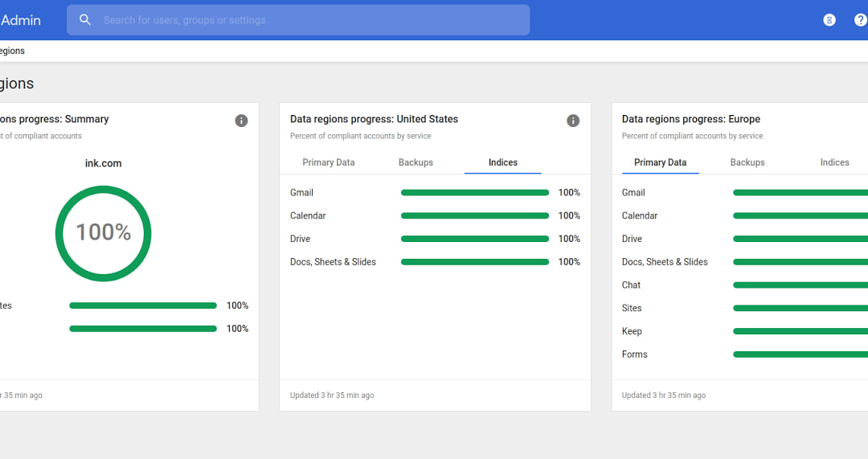Viewport: 868px width, 459px height.
Task: Click Drive progress bar in United States card
Action: (475, 239)
